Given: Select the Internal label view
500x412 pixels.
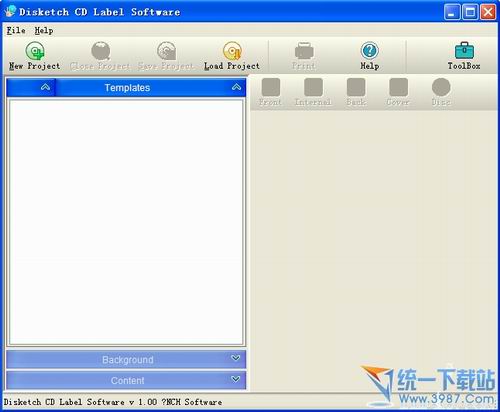Looking at the screenshot, I should tap(313, 92).
